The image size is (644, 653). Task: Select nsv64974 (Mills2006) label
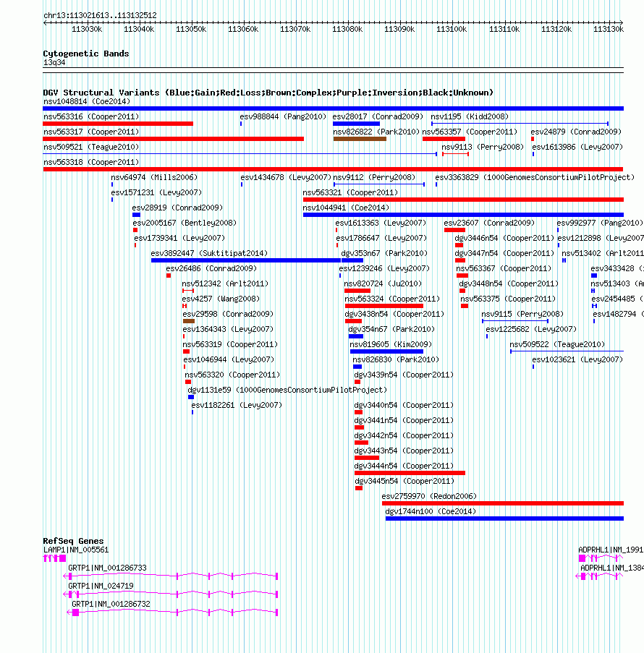pos(154,177)
